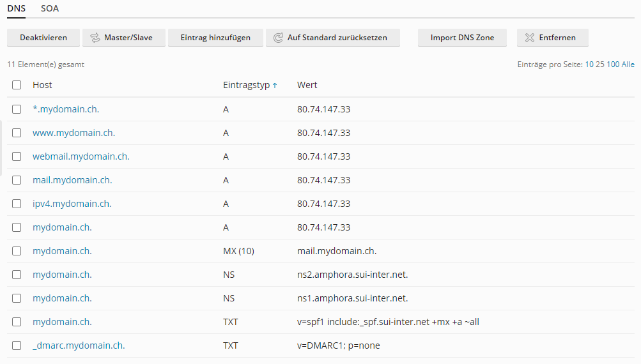Open the mail.mydomain.ch. host link
Image resolution: width=641 pixels, height=364 pixels.
coord(72,180)
